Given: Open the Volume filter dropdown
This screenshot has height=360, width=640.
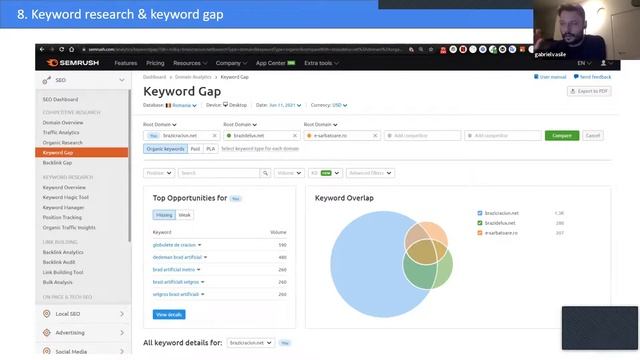Looking at the screenshot, I should click(289, 173).
